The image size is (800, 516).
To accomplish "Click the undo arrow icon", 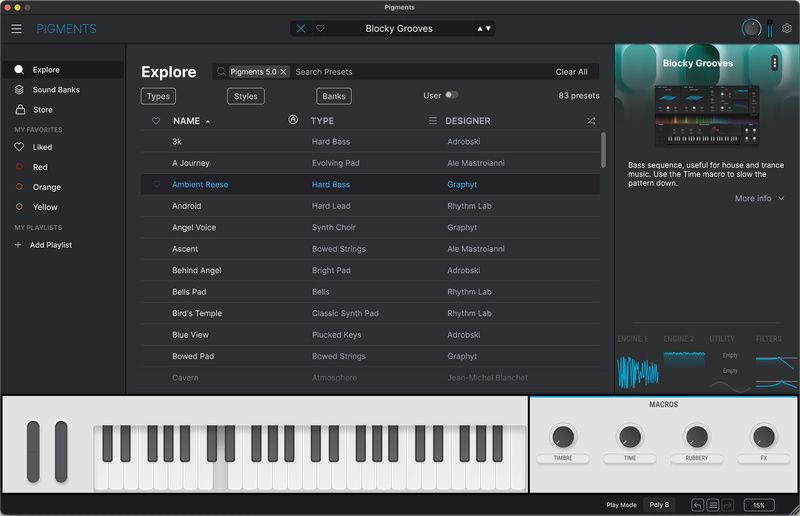I will pos(697,505).
